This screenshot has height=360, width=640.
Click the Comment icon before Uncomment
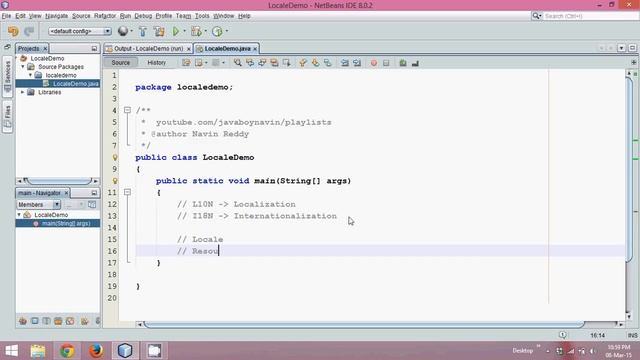coord(403,63)
